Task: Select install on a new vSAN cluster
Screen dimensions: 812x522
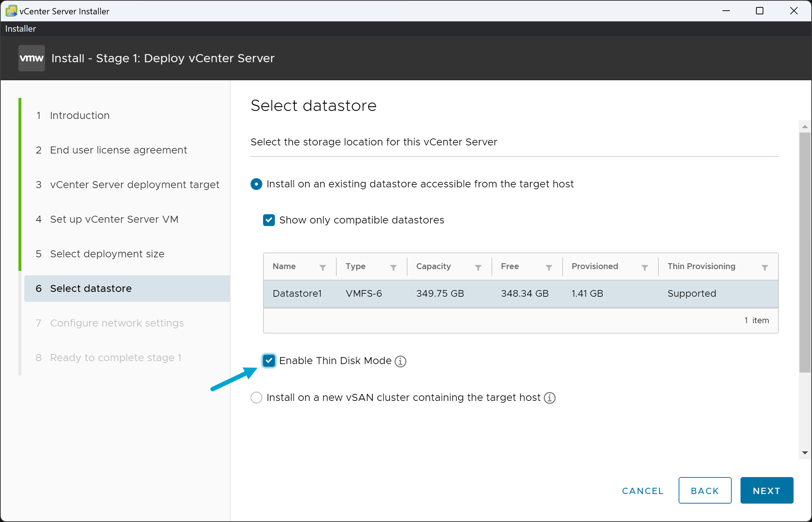Action: click(256, 398)
